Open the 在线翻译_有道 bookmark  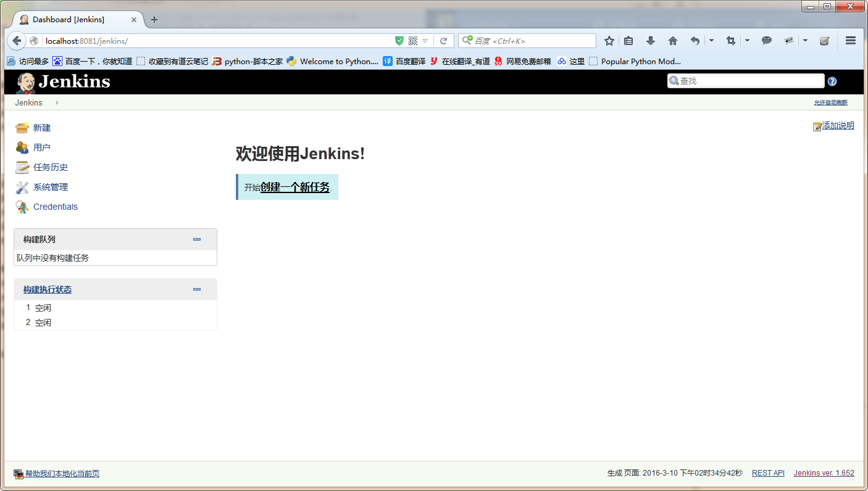pos(460,61)
